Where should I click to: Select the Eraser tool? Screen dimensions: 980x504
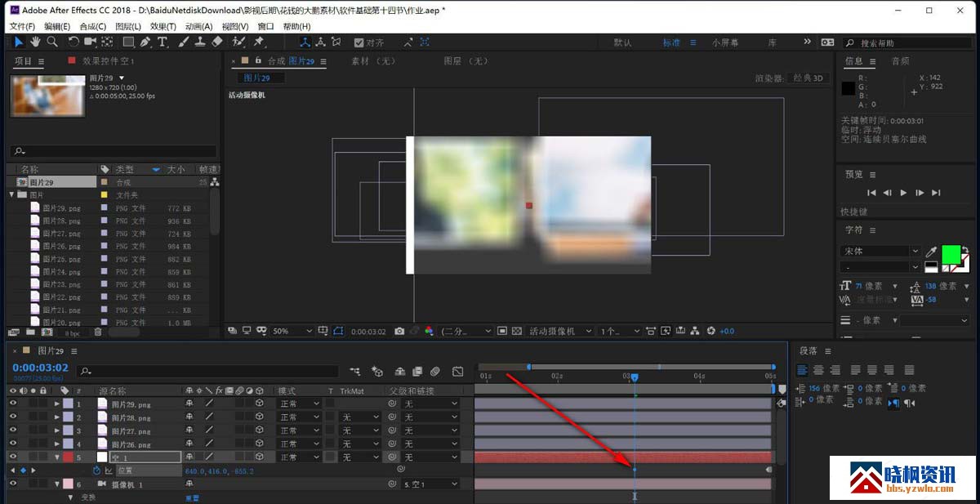click(x=217, y=42)
